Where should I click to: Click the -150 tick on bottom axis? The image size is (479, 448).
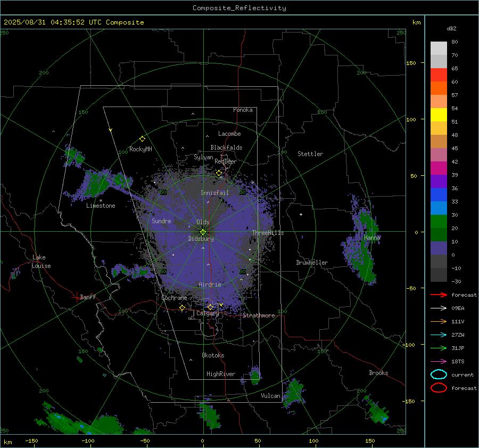[x=31, y=441]
